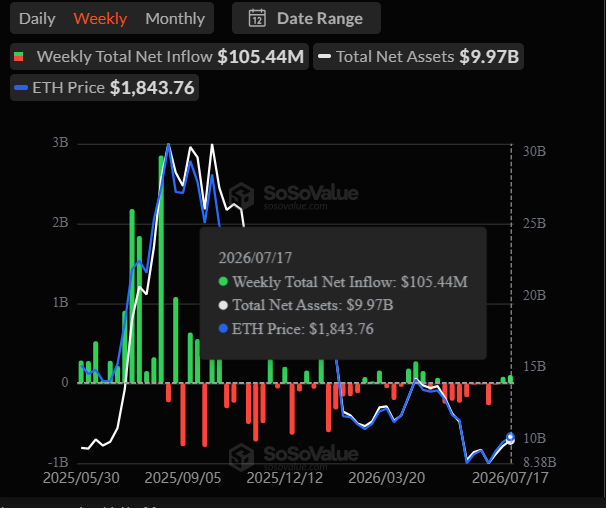Toggle ETH Price legend series
606x508 pixels.
[x=104, y=88]
